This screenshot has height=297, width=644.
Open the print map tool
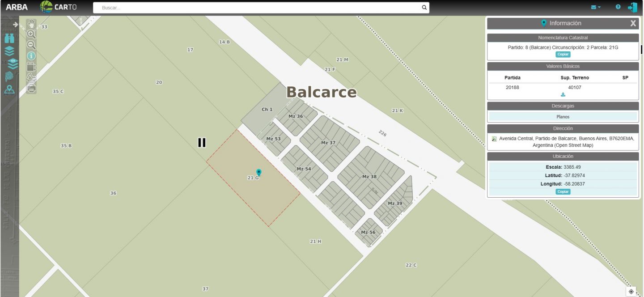pos(31,88)
